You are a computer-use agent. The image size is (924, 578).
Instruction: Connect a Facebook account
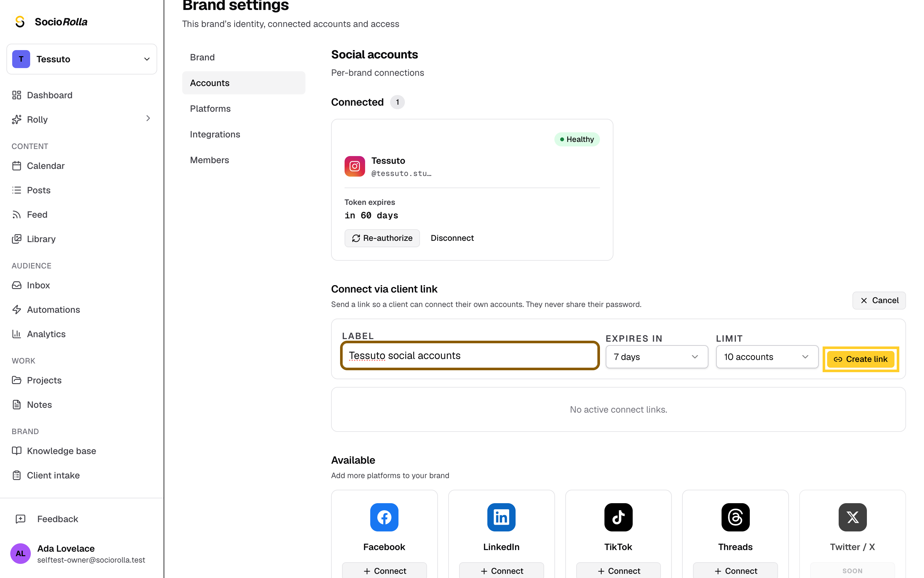point(384,570)
